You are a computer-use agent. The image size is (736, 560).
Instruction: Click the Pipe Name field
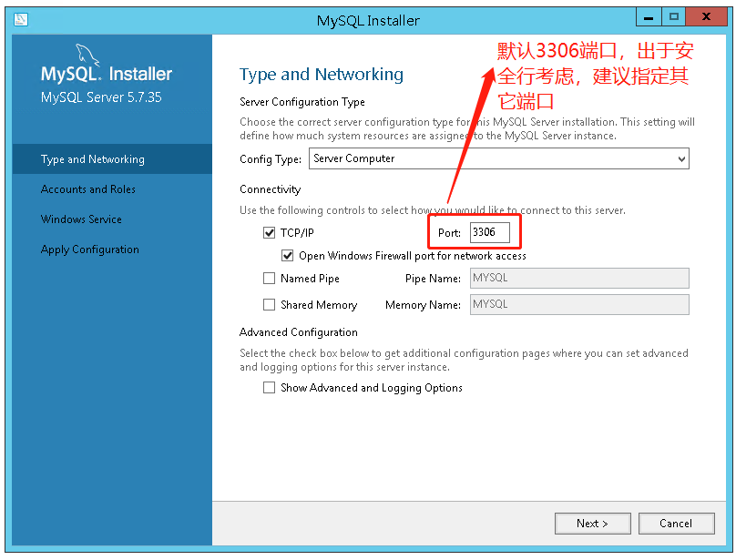coord(579,278)
